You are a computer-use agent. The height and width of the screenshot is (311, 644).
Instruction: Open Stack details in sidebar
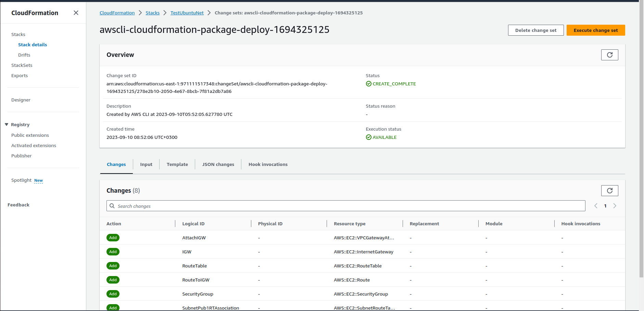33,45
